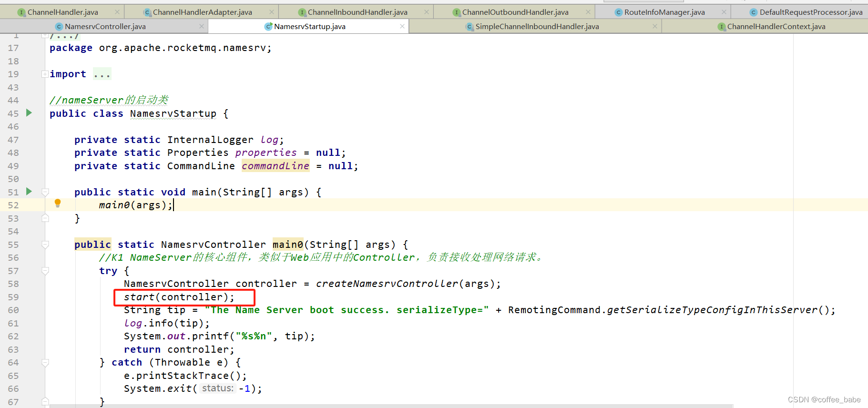The width and height of the screenshot is (868, 408).
Task: Close the NamesrvStartup.java tab
Action: pos(402,26)
